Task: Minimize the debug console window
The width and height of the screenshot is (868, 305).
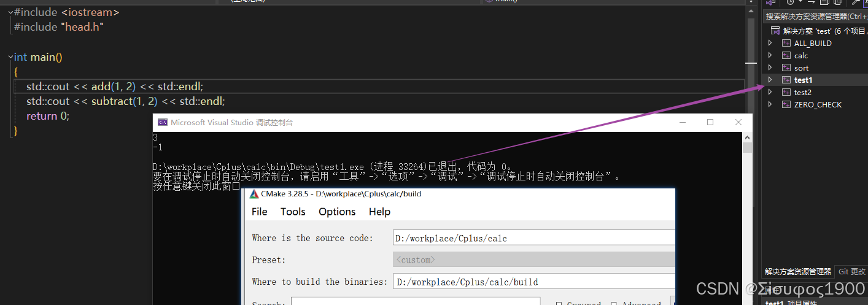Action: (683, 122)
